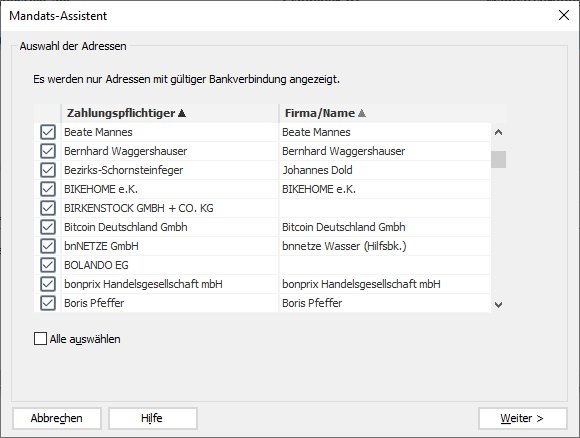Uncheck the Beate Mannes checkbox
The width and height of the screenshot is (580, 438).
pos(48,132)
